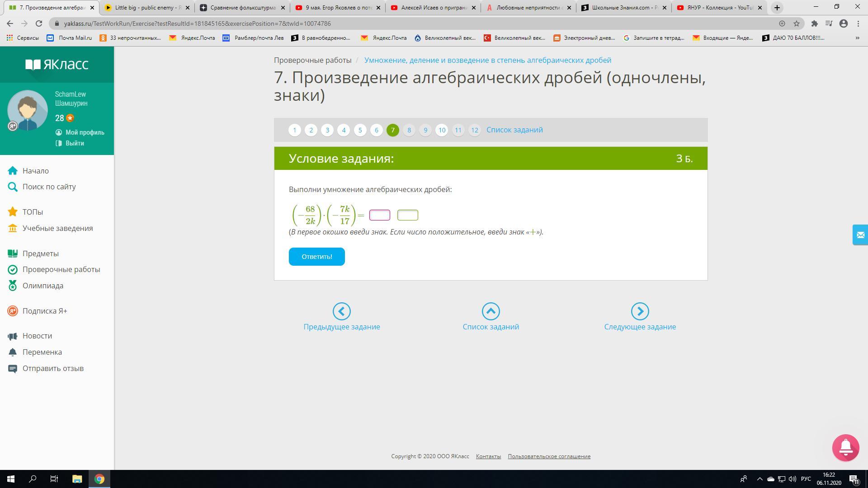Open the Chrome extensions puzzle icon
This screenshot has width=868, height=488.
pos(814,23)
